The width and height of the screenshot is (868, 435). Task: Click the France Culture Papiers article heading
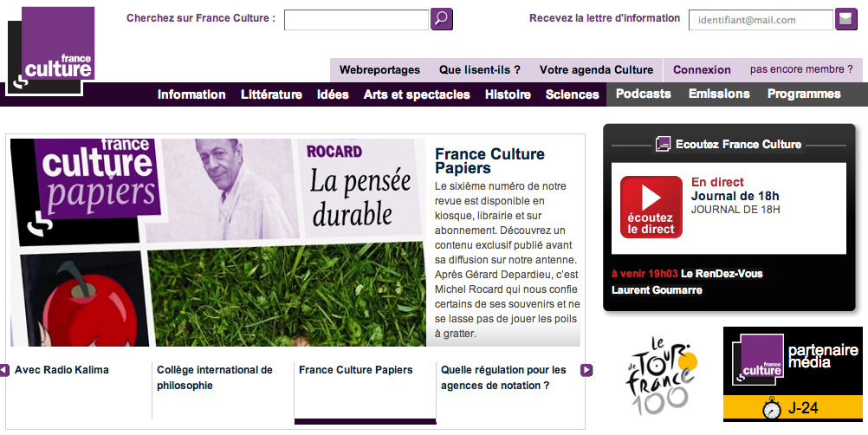click(x=490, y=161)
